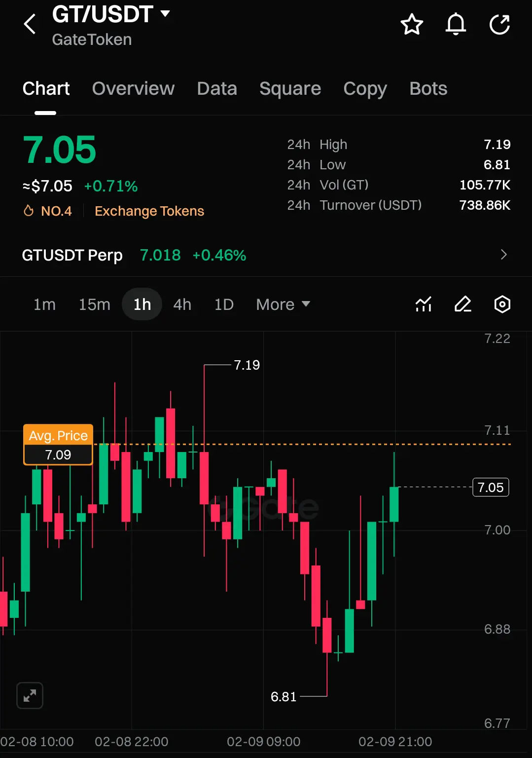The height and width of the screenshot is (758, 532).
Task: Select the 1m timeframe
Action: click(44, 304)
